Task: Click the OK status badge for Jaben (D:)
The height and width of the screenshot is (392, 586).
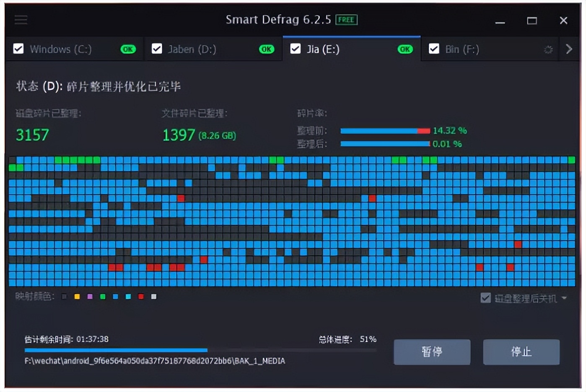Action: pos(266,49)
